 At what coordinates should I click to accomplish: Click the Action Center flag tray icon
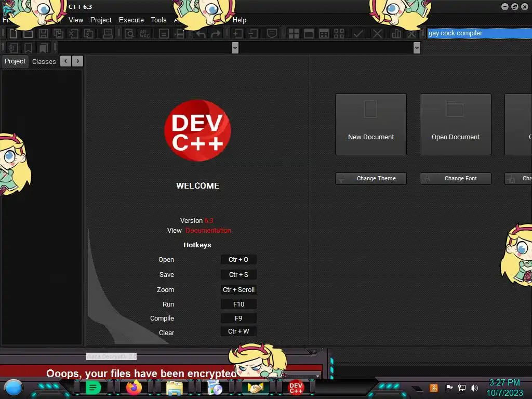click(x=449, y=388)
